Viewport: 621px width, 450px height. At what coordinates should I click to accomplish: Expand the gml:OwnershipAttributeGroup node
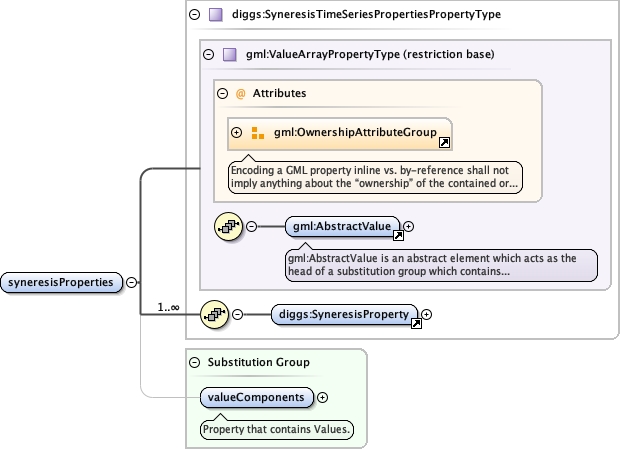coord(237,132)
